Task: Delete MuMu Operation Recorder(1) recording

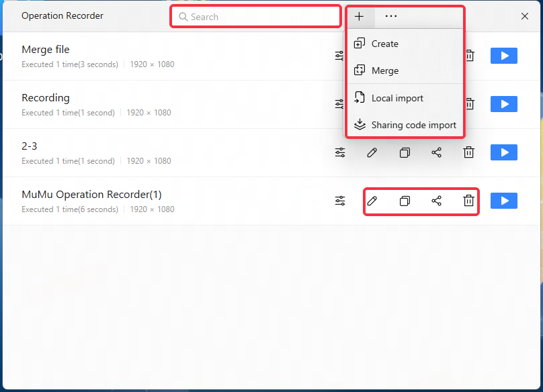Action: point(468,201)
